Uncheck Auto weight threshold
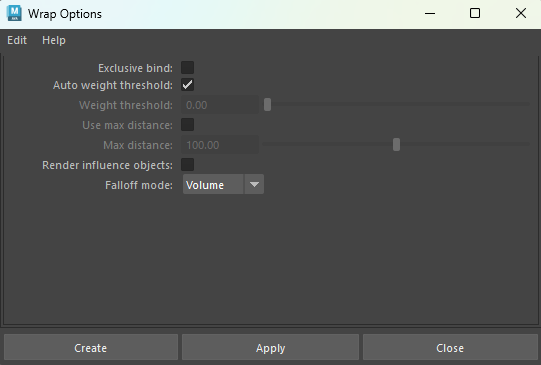Image resolution: width=541 pixels, height=365 pixels. pyautogui.click(x=187, y=85)
